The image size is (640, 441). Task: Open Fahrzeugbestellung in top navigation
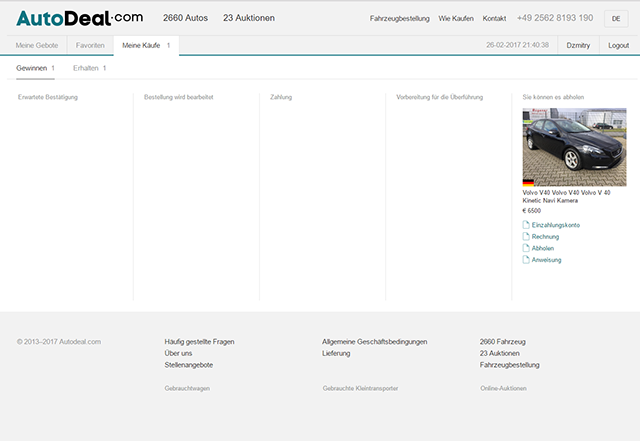pos(400,18)
